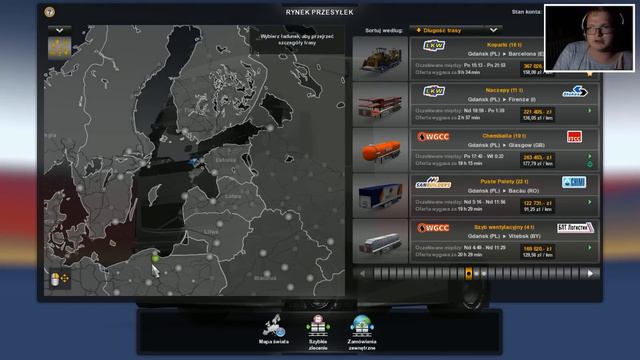Select the green Gdańsk marker on map
Viewport: 640px width, 360px height.
[x=155, y=258]
